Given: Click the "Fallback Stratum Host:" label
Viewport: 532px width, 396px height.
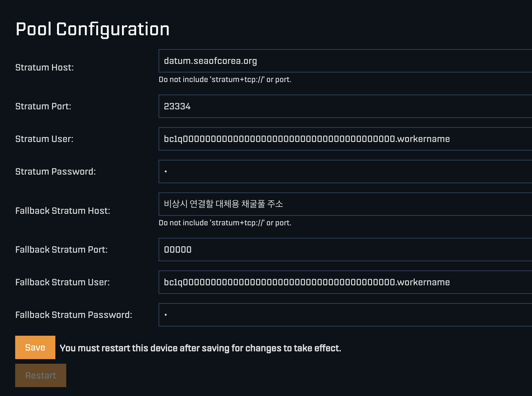Looking at the screenshot, I should coord(63,211).
